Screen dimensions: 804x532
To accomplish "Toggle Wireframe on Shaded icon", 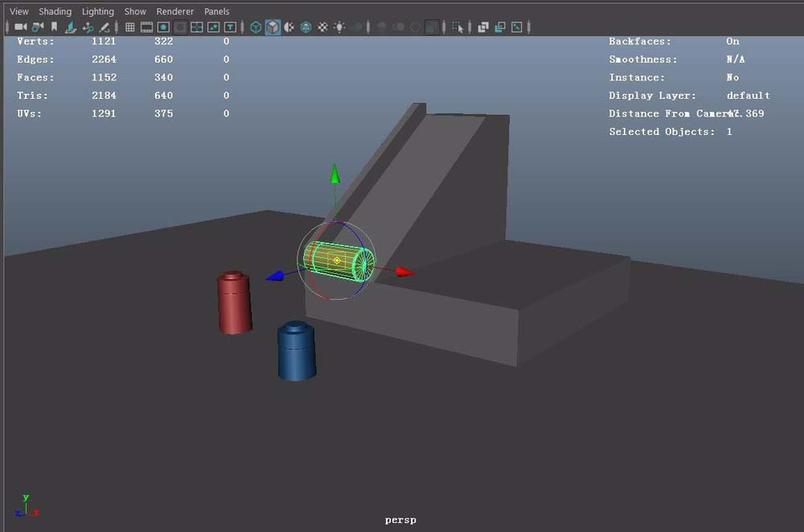I will (306, 27).
